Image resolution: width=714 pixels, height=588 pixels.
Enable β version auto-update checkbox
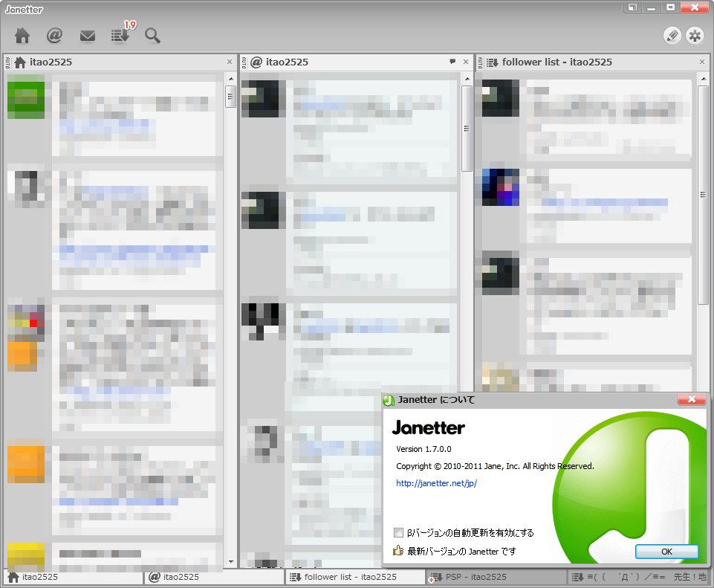click(x=398, y=532)
